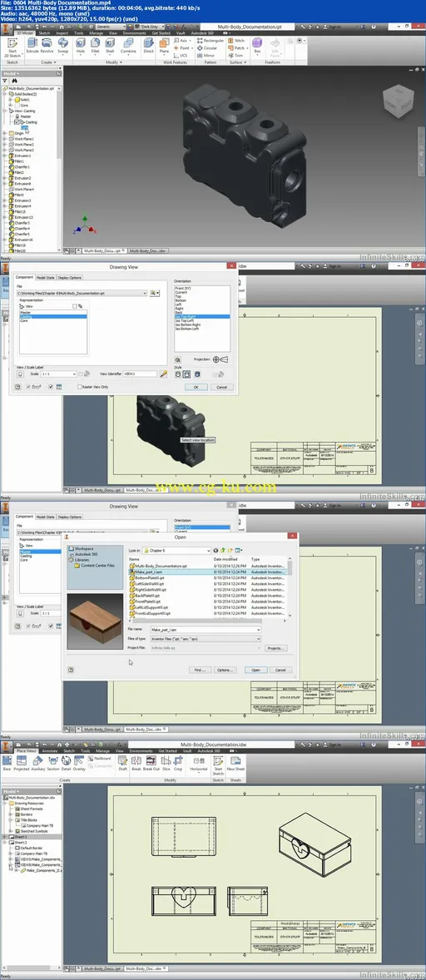Screen dimensions: 426x980
Task: Click OK in the Drawing View dialog
Action: pyautogui.click(x=196, y=387)
